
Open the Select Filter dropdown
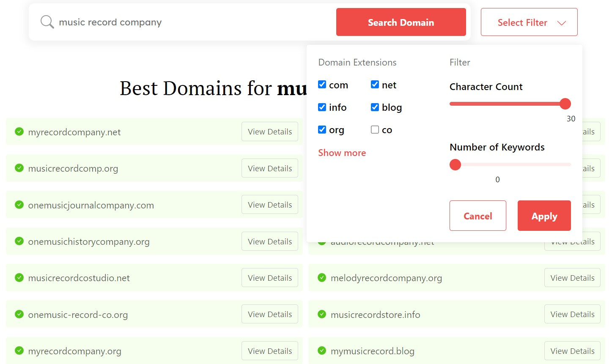529,22
